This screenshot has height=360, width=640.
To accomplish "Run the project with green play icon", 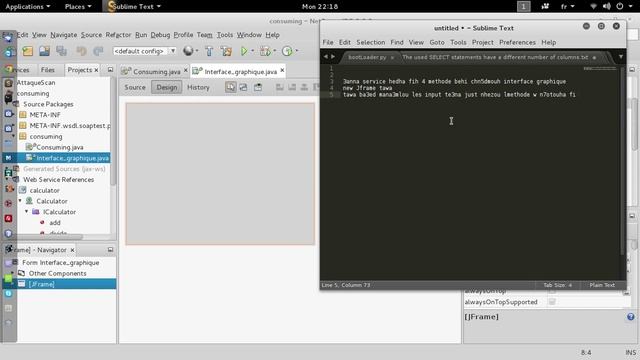I will pos(244,51).
